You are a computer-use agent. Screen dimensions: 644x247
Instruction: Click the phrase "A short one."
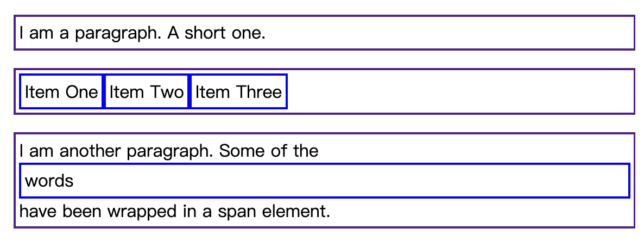(x=217, y=33)
